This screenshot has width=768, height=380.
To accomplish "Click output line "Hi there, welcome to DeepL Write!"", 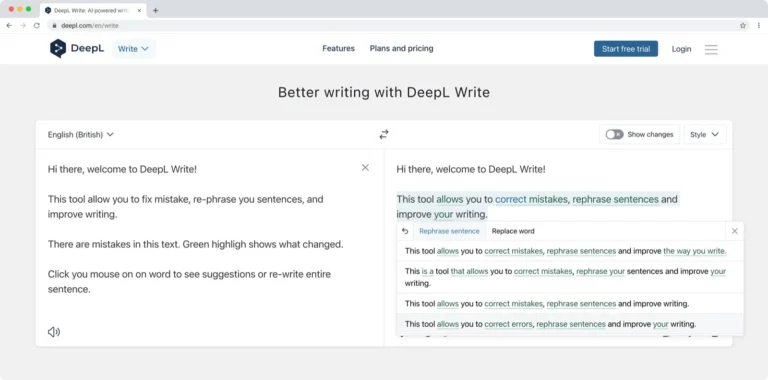I will point(471,169).
